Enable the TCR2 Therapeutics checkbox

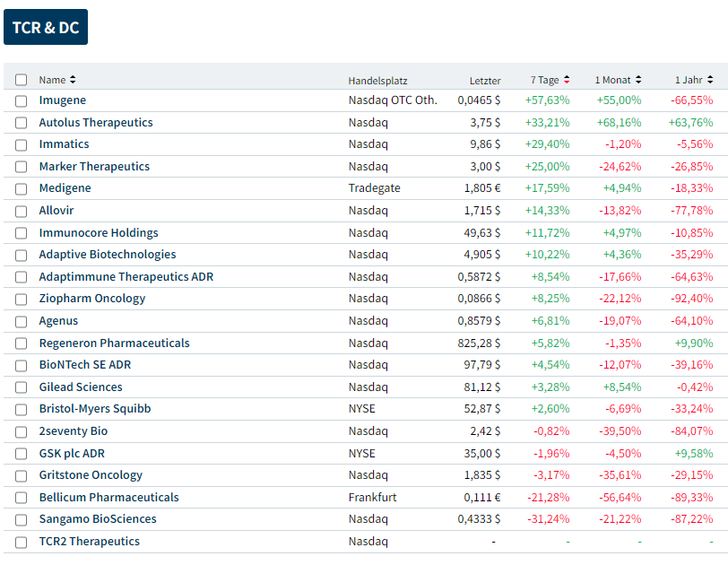click(x=22, y=542)
